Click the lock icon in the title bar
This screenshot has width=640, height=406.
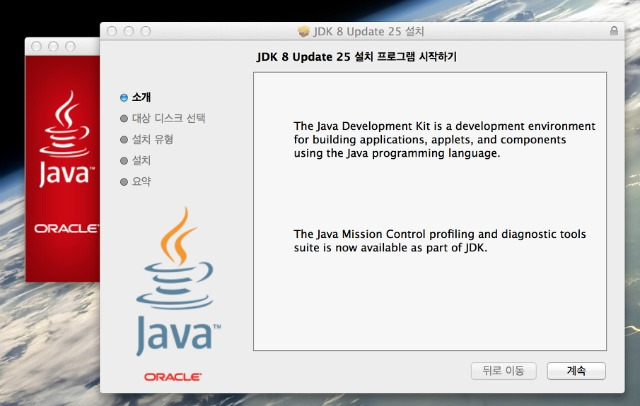(x=613, y=31)
